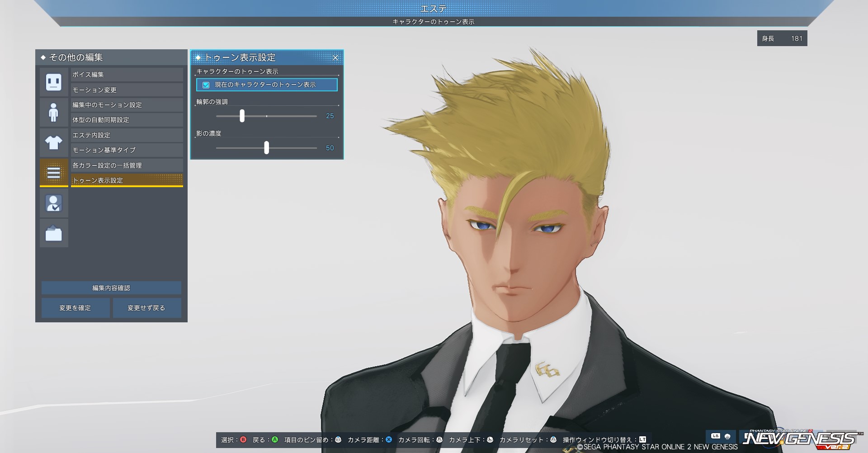The image size is (868, 453).
Task: Close the トゥーン表示設定 panel with X
Action: 335,57
